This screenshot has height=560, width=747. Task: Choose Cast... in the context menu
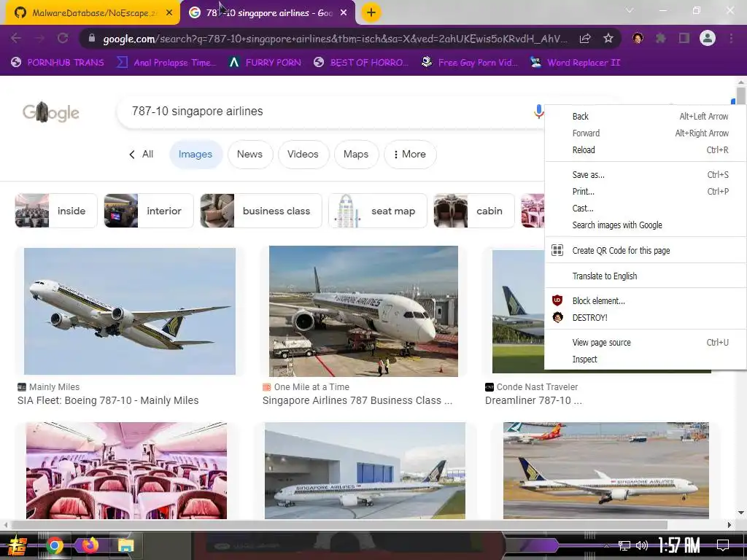(x=646, y=208)
